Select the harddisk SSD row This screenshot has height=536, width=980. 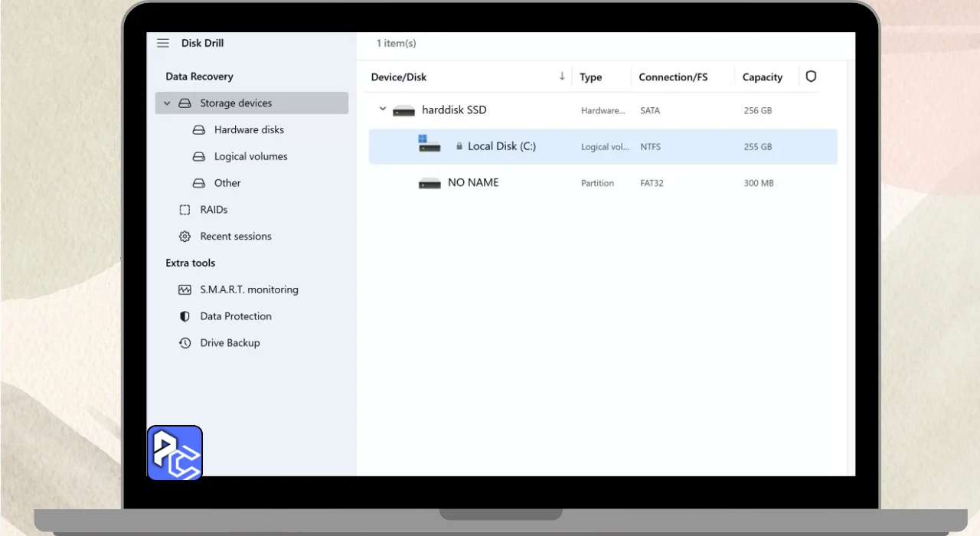point(603,110)
